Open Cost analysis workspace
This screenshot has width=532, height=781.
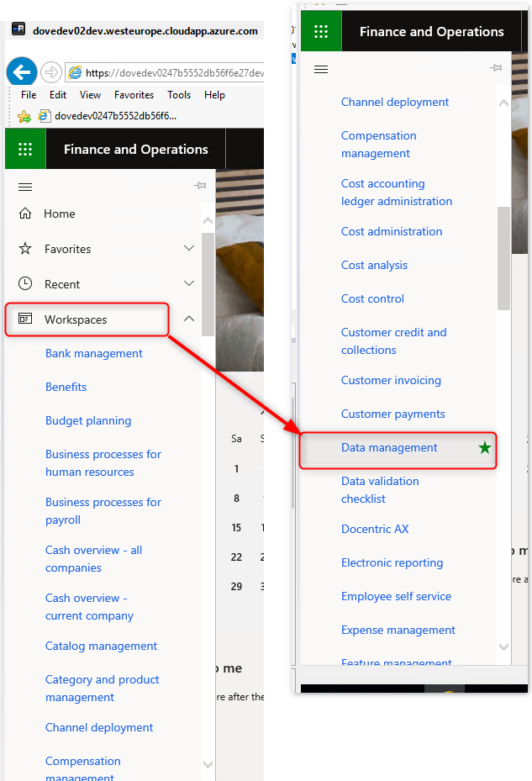click(x=374, y=266)
